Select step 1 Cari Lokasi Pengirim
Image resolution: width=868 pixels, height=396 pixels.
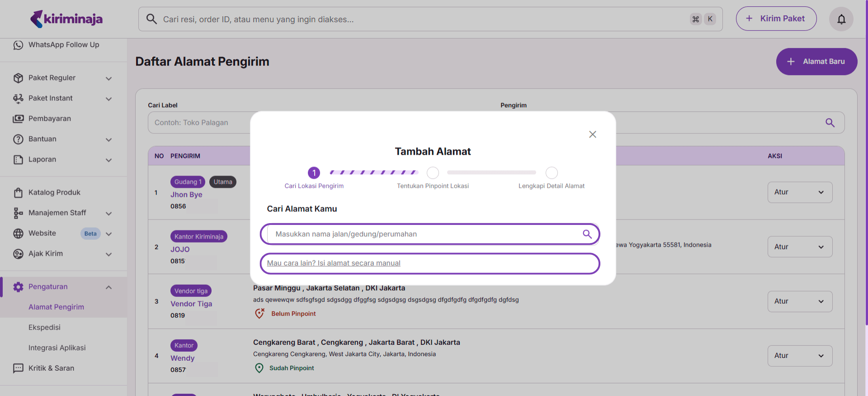(x=314, y=173)
